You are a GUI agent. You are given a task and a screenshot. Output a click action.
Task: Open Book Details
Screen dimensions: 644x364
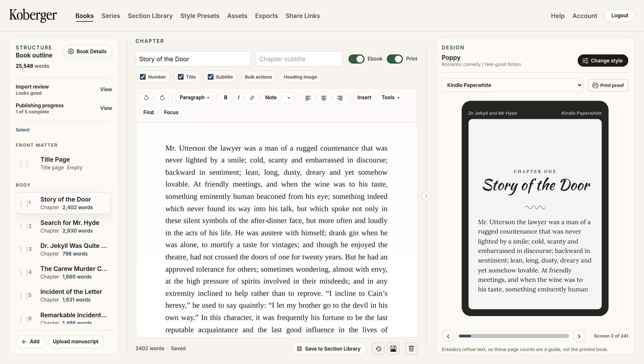click(88, 51)
